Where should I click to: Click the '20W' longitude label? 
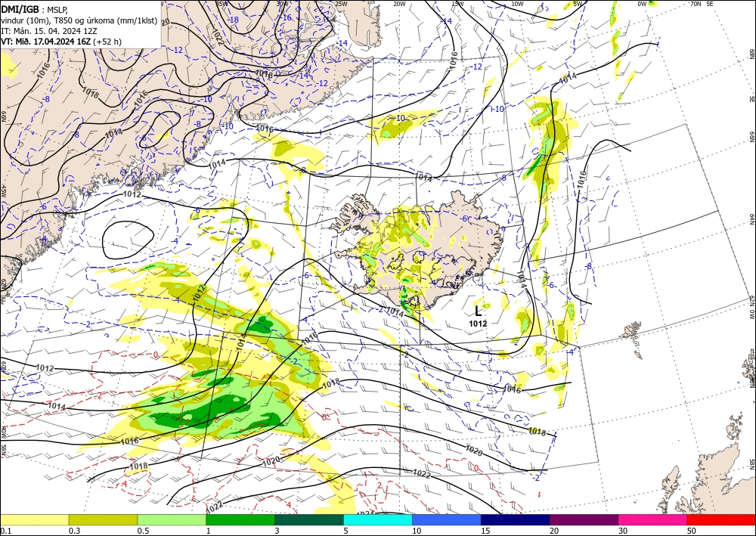[399, 4]
